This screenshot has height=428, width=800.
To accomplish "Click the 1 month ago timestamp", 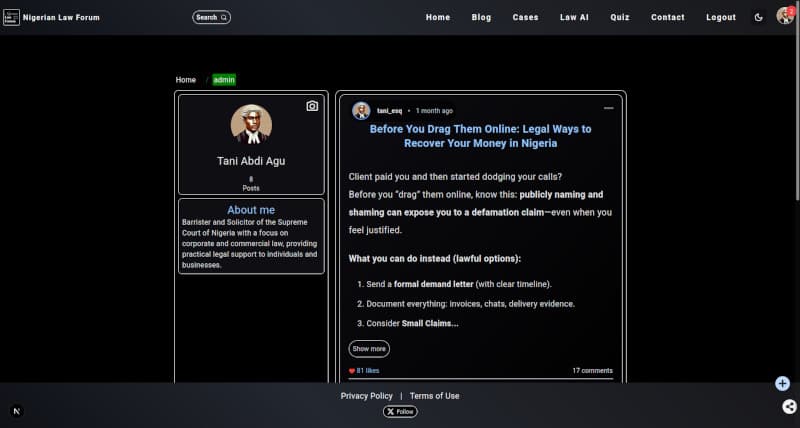I will (x=434, y=111).
